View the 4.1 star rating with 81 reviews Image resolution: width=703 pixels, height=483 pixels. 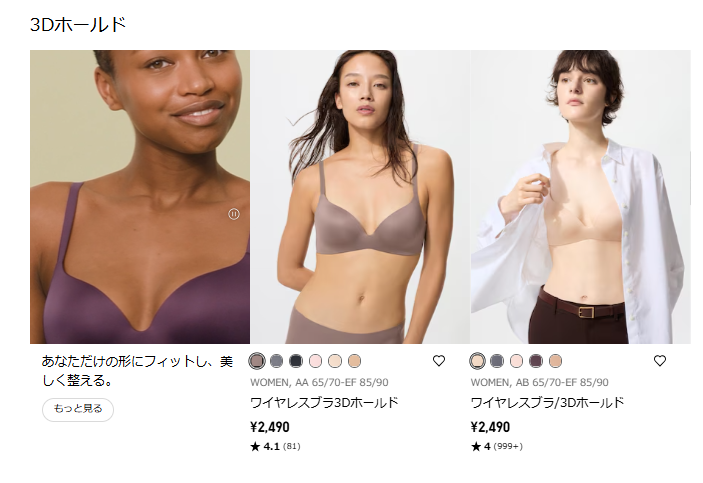click(275, 446)
